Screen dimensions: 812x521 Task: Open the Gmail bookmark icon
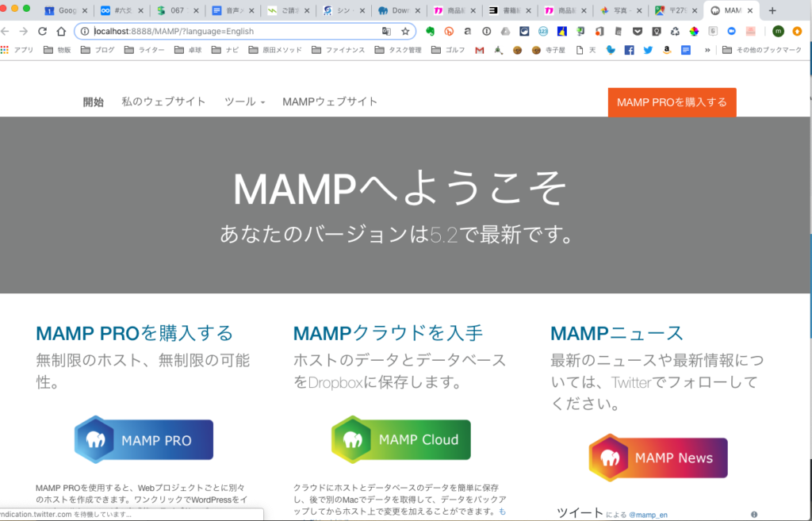[x=480, y=50]
